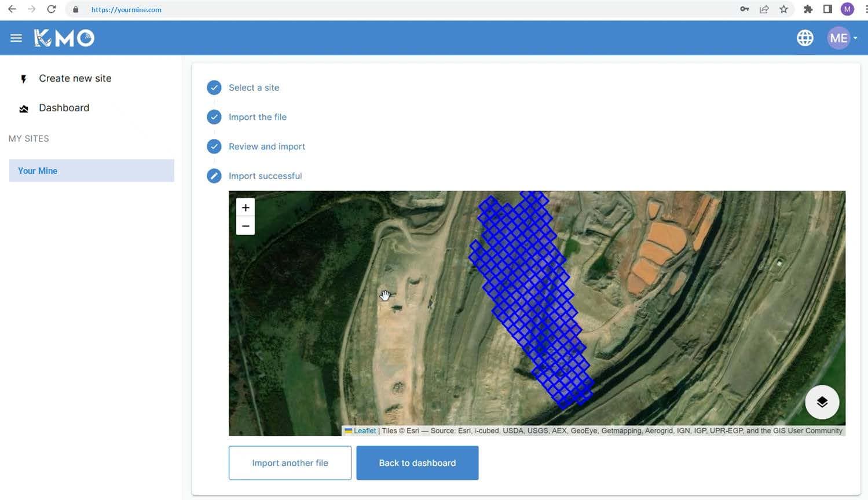
Task: Click the KMO logo
Action: (64, 38)
